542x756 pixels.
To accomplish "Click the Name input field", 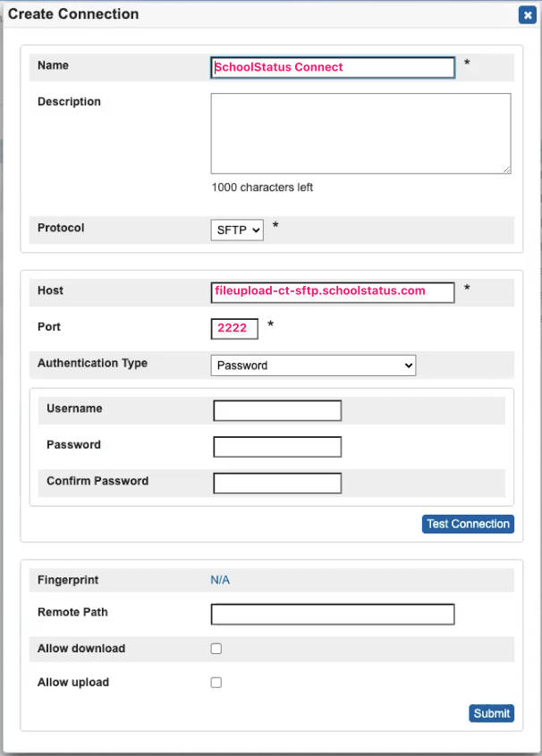I will (x=333, y=68).
